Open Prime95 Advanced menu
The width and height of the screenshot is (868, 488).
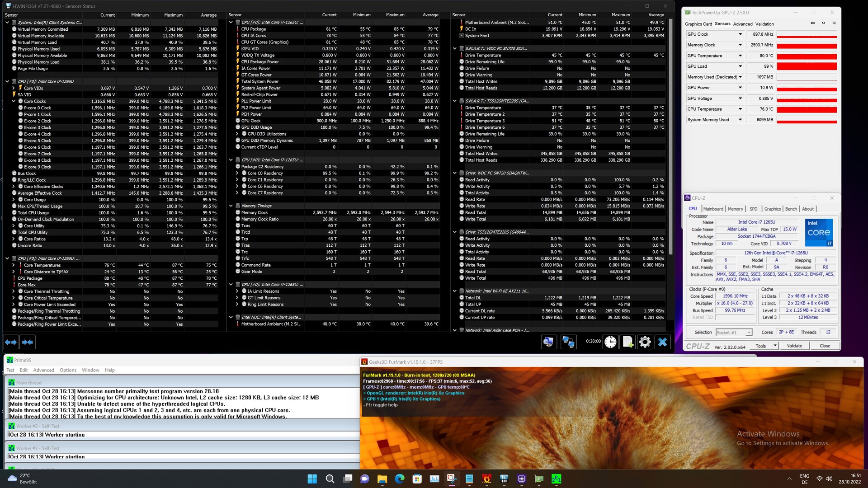coord(43,370)
